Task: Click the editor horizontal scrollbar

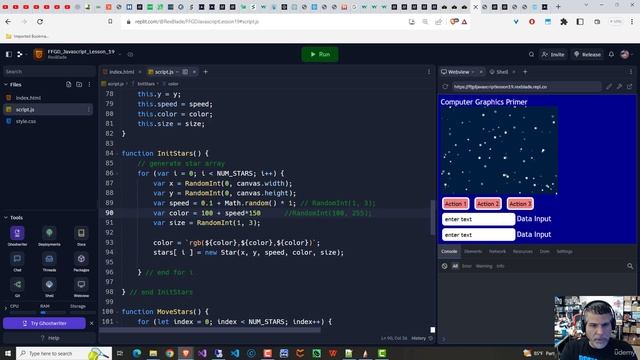Action: click(x=210, y=330)
